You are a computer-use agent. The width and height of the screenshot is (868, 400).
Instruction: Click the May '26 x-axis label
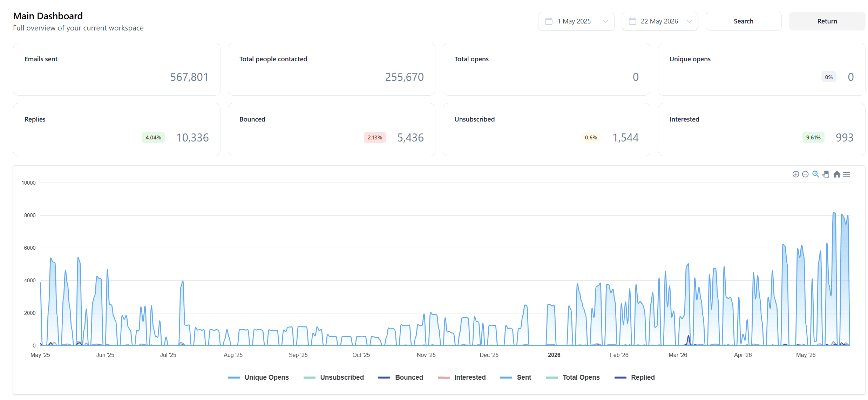click(806, 355)
